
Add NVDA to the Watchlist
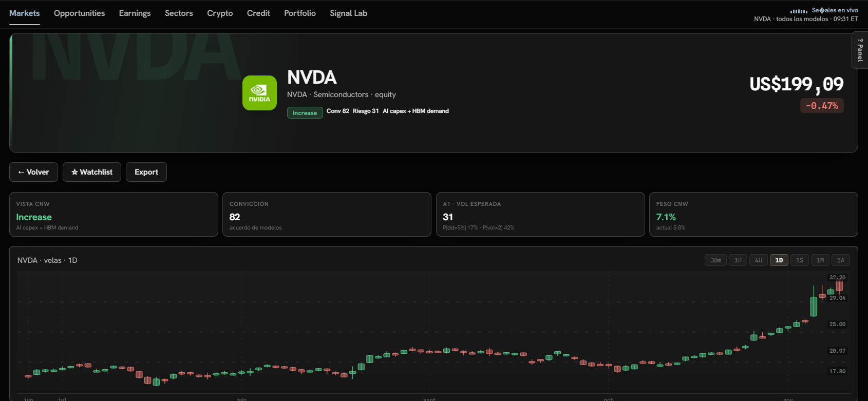(x=92, y=172)
